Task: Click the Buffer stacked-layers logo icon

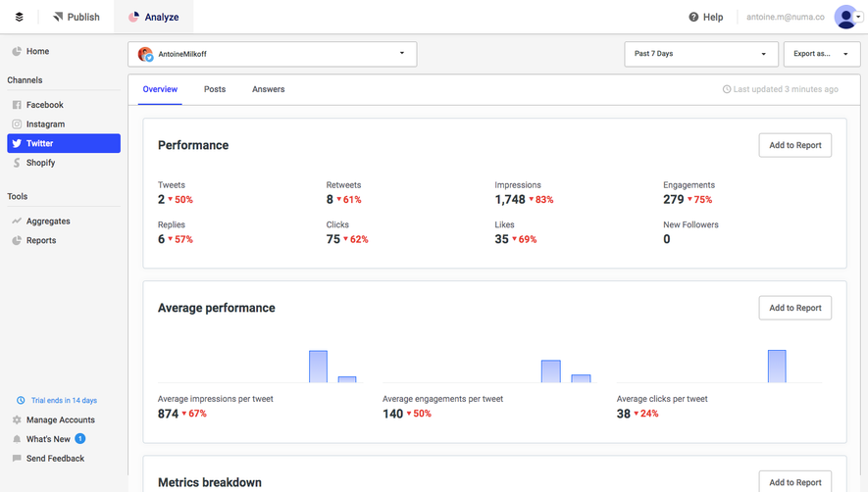Action: pos(20,18)
